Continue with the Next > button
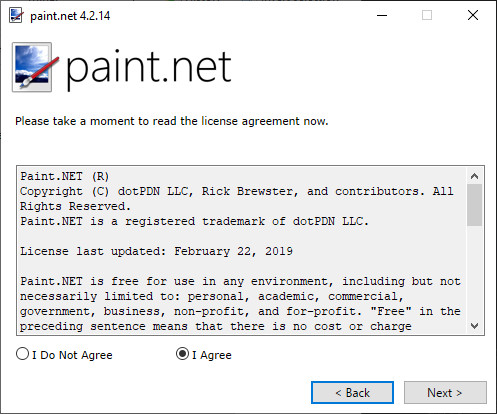 [x=445, y=393]
